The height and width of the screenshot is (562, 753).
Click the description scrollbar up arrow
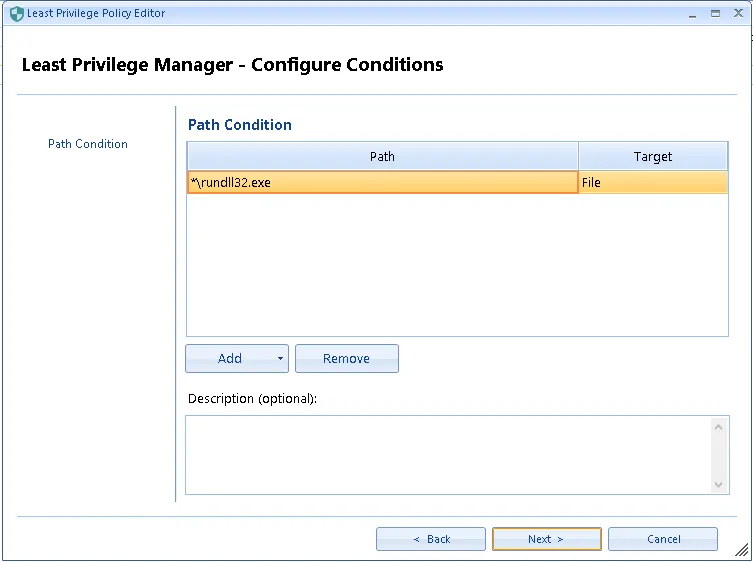(x=720, y=427)
